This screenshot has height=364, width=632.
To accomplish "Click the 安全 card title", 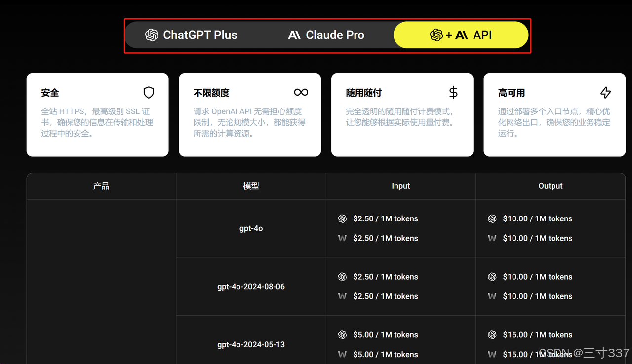I will [50, 93].
